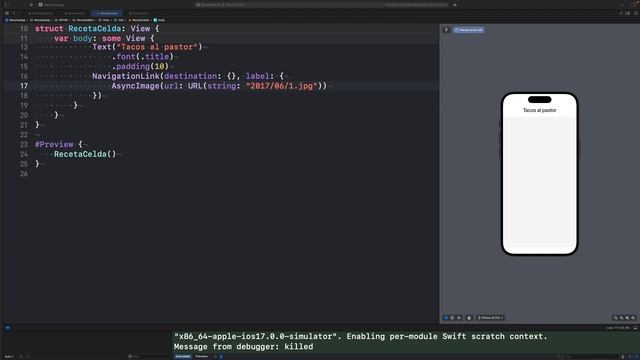Image resolution: width=640 pixels, height=360 pixels.
Task: Go forward in editor history
Action: (19, 13)
